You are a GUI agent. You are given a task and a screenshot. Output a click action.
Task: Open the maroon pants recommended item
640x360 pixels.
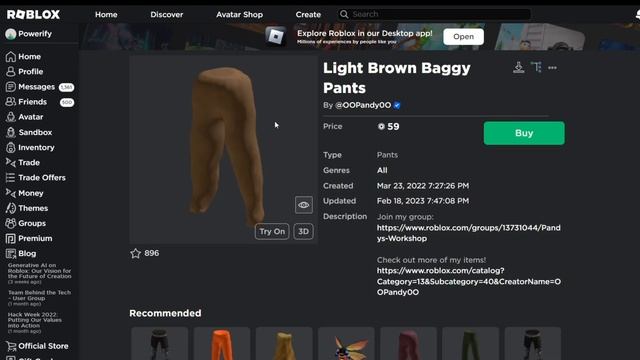point(409,344)
